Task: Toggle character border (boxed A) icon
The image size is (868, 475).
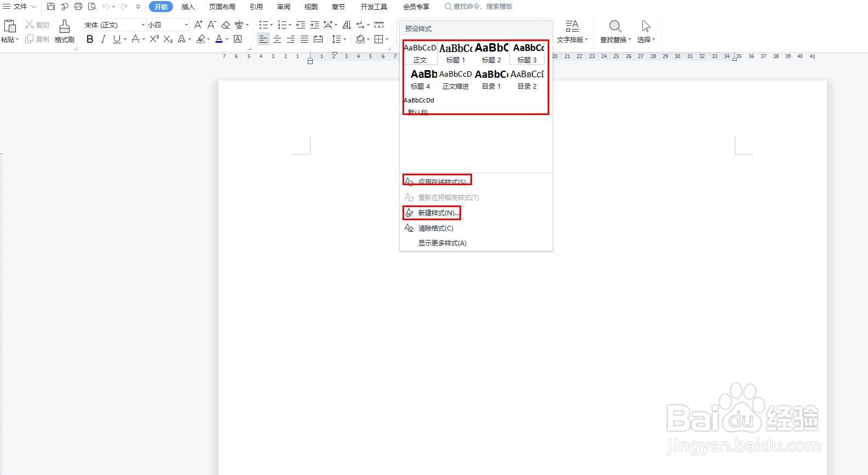Action: point(238,39)
